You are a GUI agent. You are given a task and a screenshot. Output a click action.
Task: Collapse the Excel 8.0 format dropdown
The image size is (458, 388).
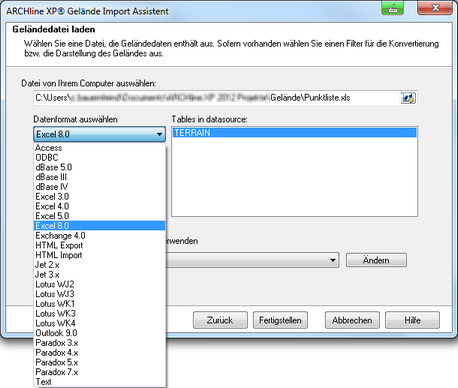pyautogui.click(x=99, y=134)
